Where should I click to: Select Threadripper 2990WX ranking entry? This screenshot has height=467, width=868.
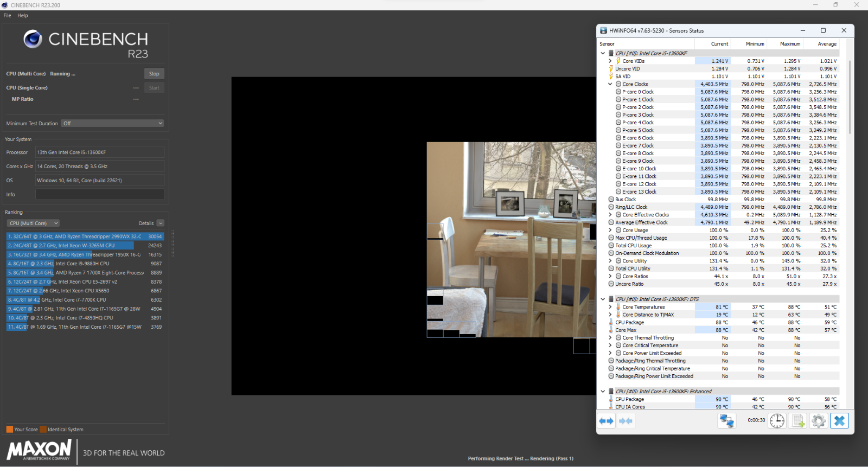(x=85, y=236)
